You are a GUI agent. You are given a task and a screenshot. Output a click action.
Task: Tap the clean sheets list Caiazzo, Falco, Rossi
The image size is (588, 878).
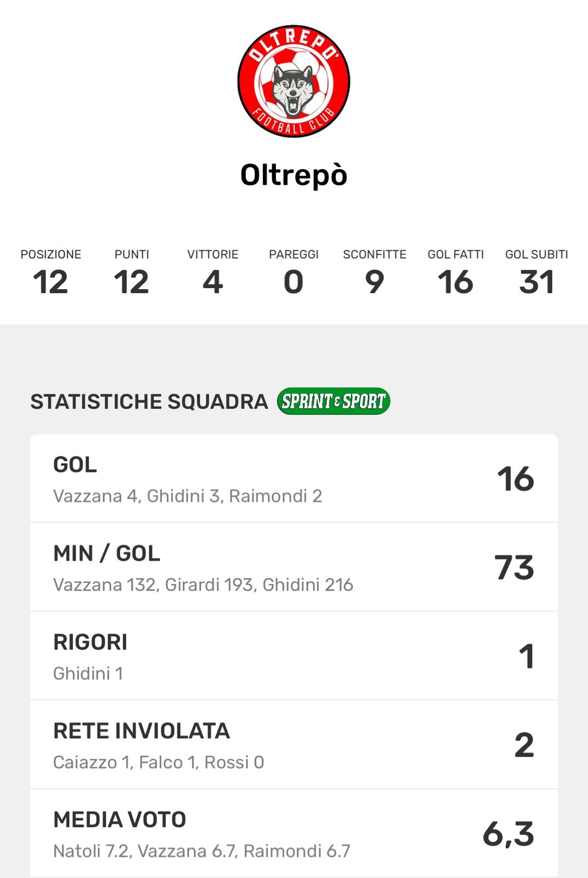[x=159, y=762]
